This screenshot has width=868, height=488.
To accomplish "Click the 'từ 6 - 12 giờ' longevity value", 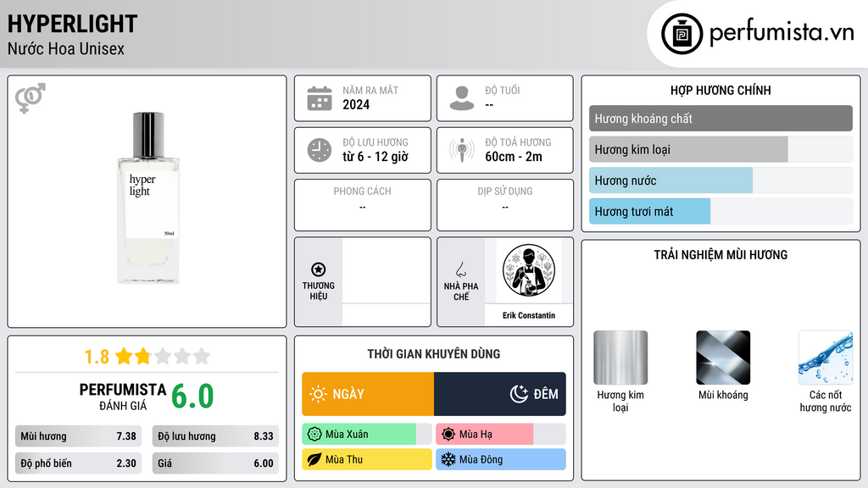I will tap(375, 157).
